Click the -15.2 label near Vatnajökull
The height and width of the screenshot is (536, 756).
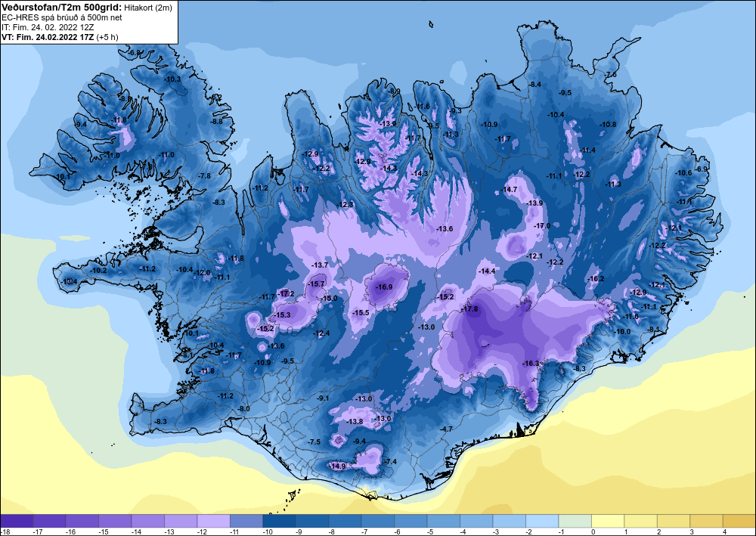[445, 296]
